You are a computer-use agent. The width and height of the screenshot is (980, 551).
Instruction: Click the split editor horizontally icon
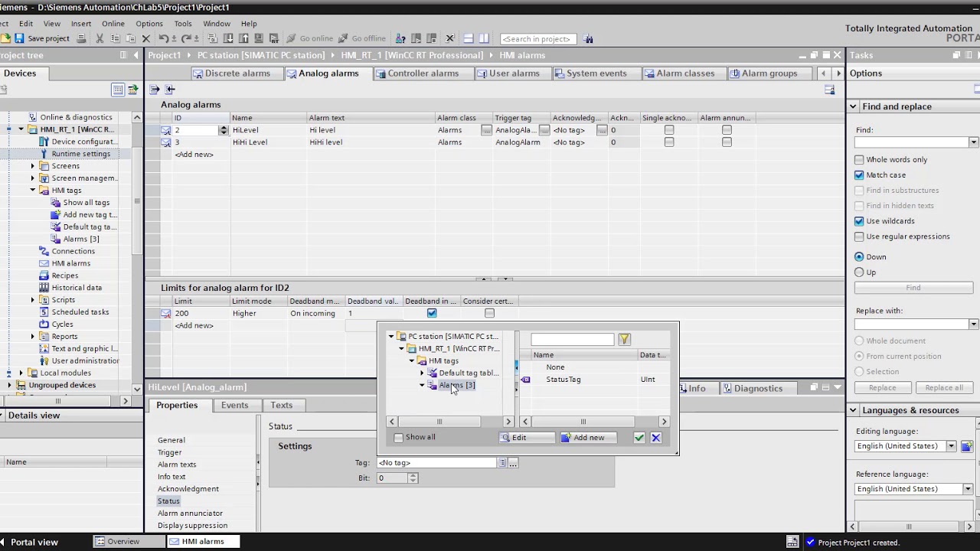point(469,38)
